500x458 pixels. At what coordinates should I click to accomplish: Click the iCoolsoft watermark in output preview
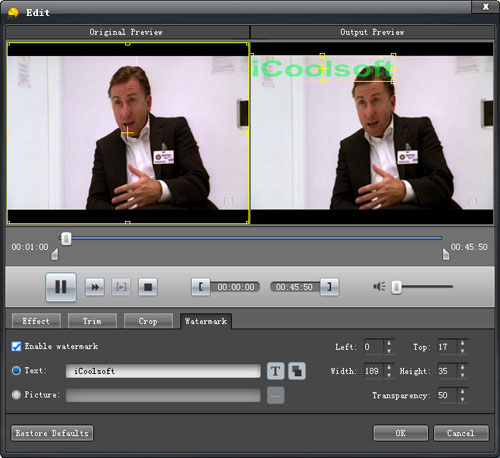(x=322, y=68)
